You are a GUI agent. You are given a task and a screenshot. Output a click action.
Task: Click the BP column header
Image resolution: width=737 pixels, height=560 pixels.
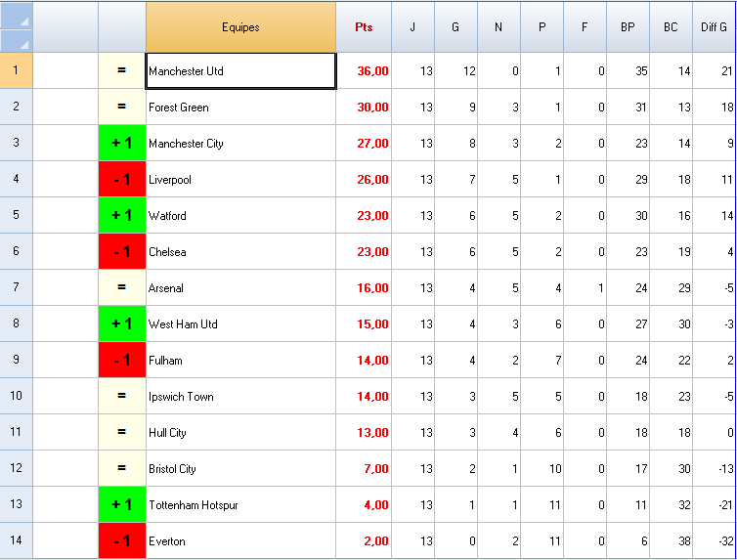coord(628,27)
